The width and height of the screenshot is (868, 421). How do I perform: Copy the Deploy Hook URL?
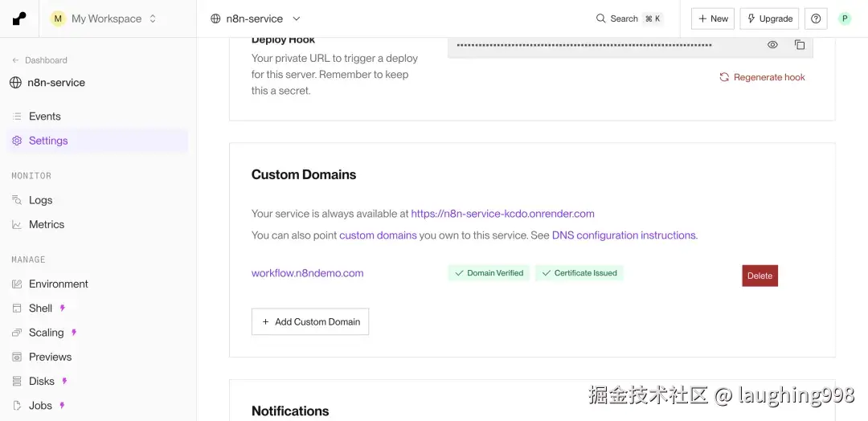800,45
